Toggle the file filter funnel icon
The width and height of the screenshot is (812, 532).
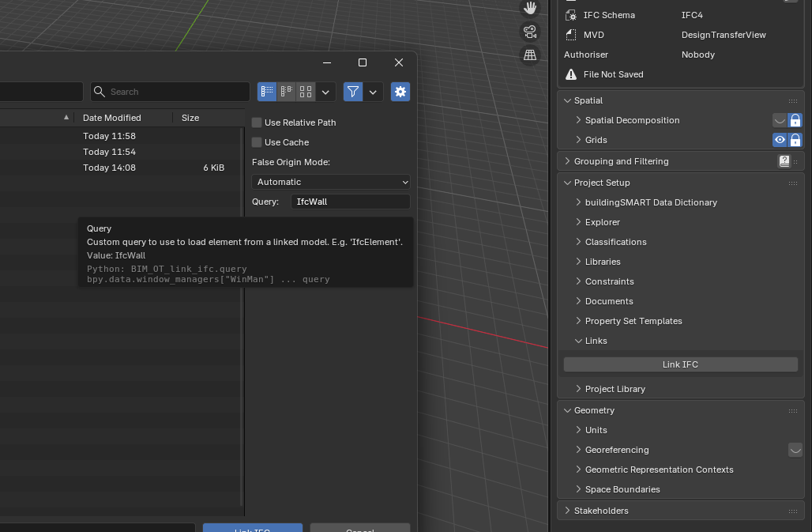pyautogui.click(x=352, y=92)
